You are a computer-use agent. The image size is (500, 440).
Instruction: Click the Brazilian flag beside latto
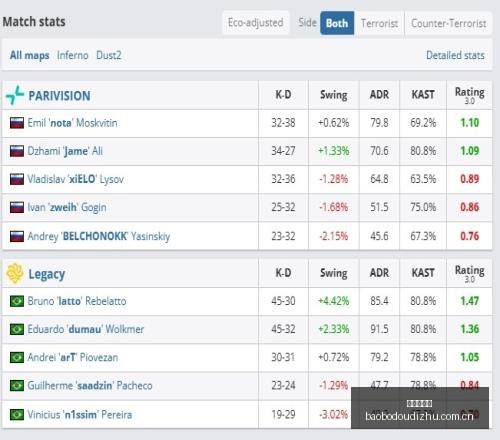coord(17,301)
